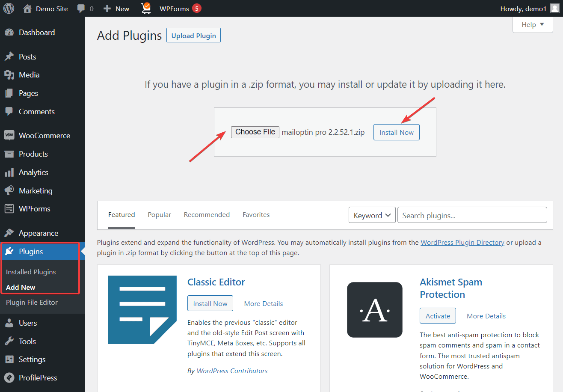Click the WooCommerce sidebar icon
The height and width of the screenshot is (392, 563).
coord(9,135)
